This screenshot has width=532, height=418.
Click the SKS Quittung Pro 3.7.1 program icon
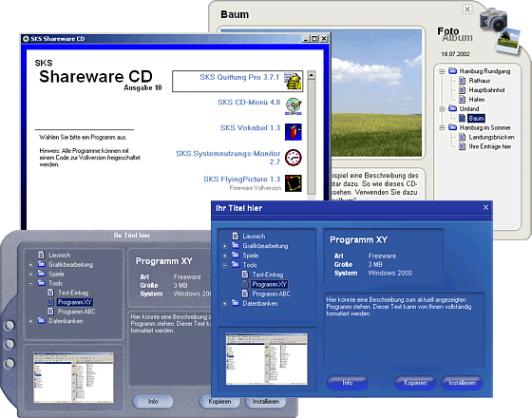pyautogui.click(x=294, y=81)
